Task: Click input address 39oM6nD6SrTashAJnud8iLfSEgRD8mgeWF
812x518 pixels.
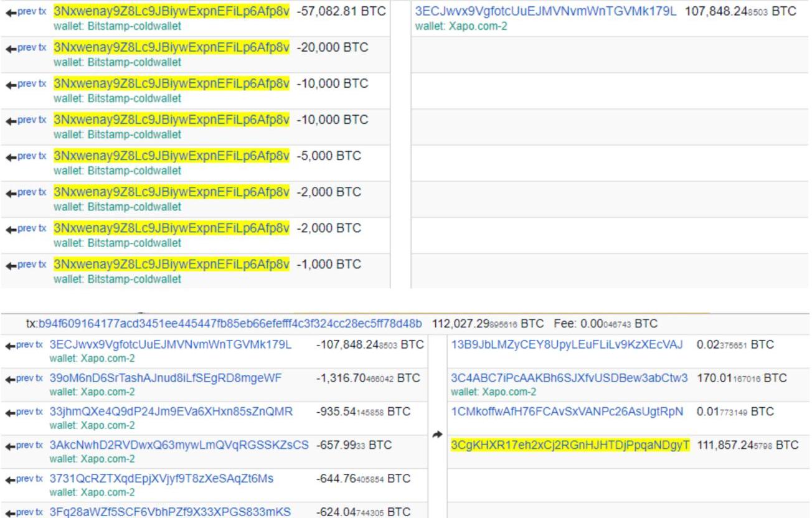Action: coord(166,379)
